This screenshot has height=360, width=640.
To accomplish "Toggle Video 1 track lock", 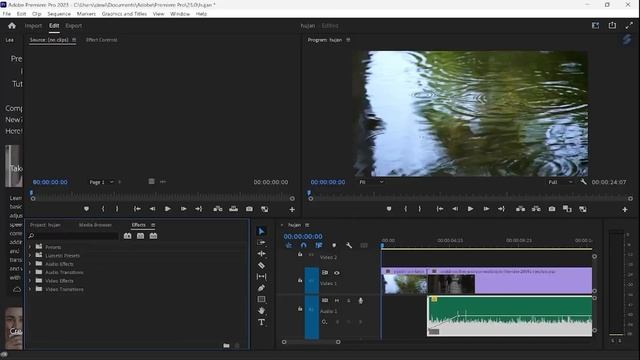I will pyautogui.click(x=300, y=280).
